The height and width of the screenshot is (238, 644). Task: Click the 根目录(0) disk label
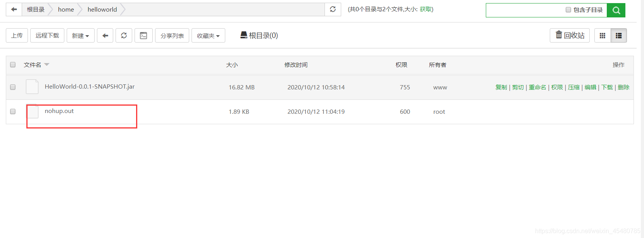coord(259,35)
